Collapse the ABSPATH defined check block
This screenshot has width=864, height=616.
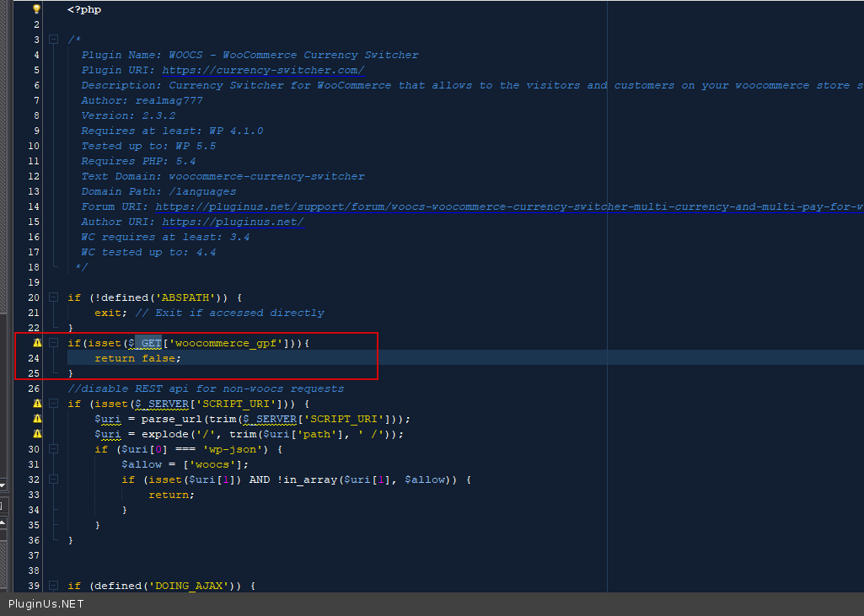(53, 297)
